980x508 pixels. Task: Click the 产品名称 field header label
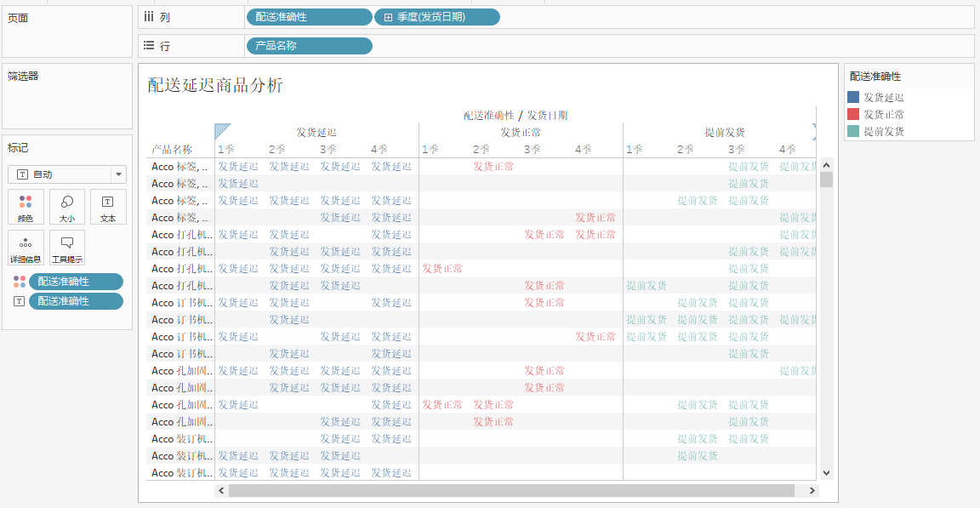[172, 149]
